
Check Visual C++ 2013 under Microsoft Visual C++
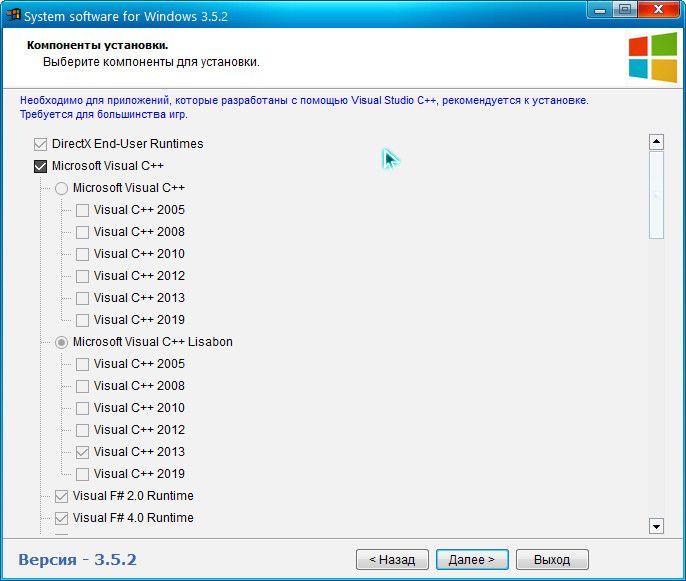pos(82,298)
